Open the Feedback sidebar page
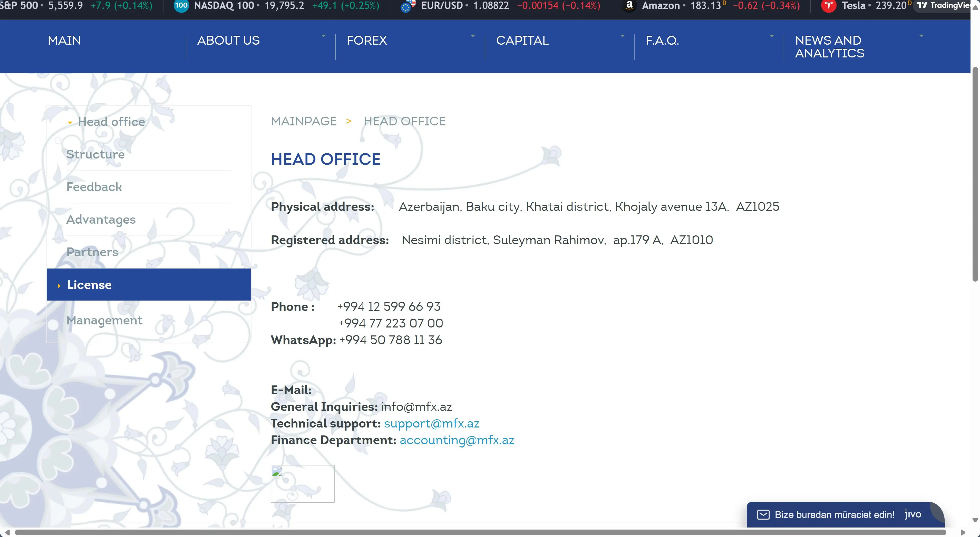This screenshot has height=537, width=980. pyautogui.click(x=94, y=187)
